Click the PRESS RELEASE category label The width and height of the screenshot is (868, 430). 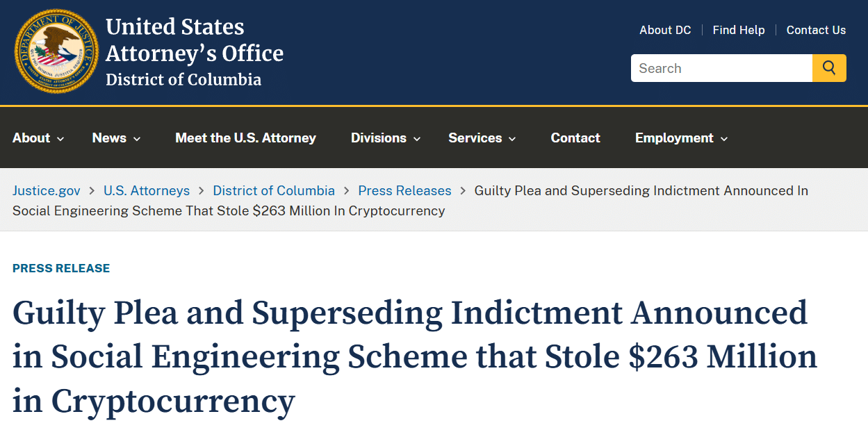61,268
